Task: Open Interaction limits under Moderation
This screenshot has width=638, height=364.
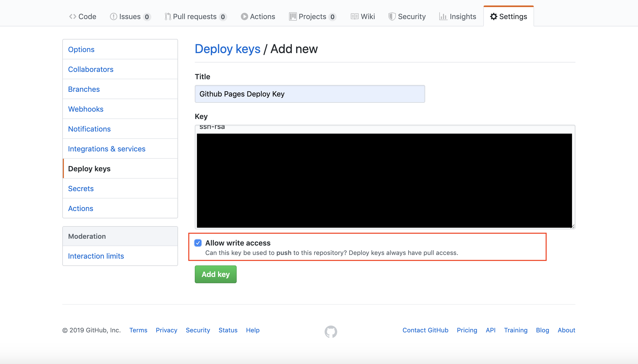Action: coord(120,256)
